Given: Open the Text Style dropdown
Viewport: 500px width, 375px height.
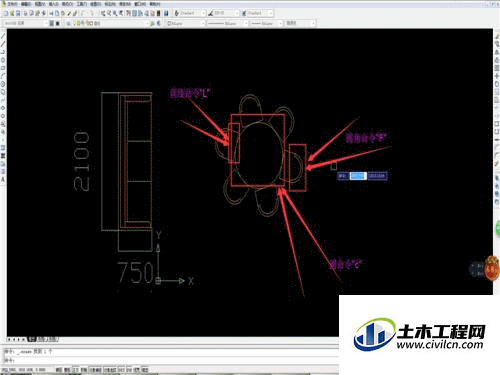Looking at the screenshot, I should pyautogui.click(x=203, y=13).
